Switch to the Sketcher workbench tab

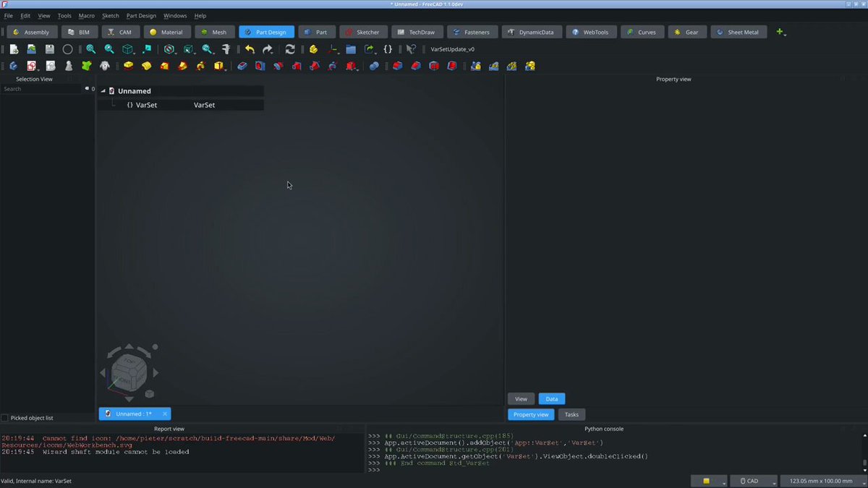coord(362,32)
